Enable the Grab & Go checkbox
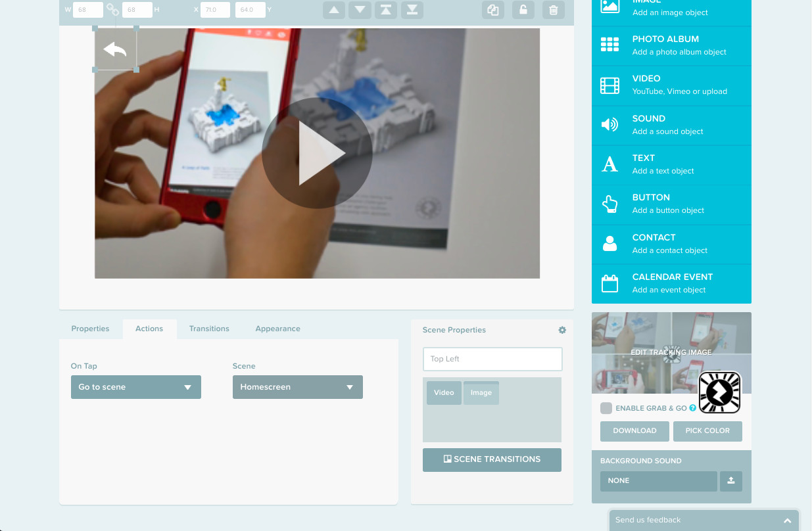Image resolution: width=812 pixels, height=531 pixels. tap(606, 408)
